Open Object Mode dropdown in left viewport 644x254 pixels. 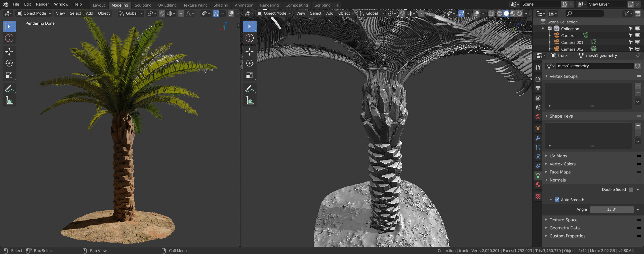pos(34,13)
